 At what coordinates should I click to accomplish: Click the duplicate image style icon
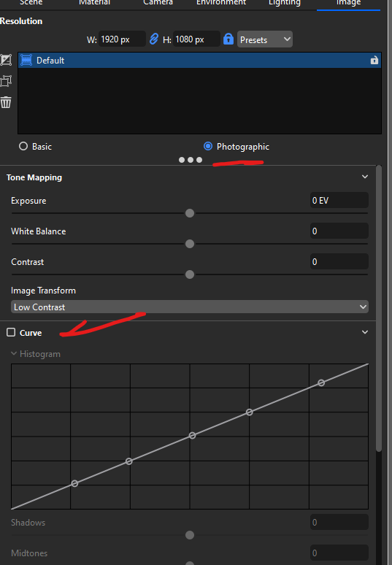point(6,81)
